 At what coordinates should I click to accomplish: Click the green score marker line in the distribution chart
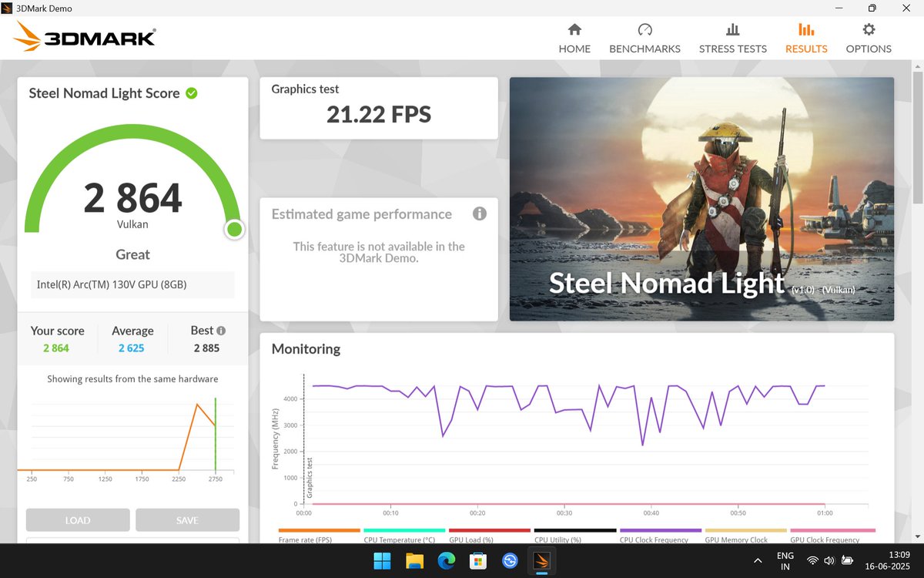[215, 434]
